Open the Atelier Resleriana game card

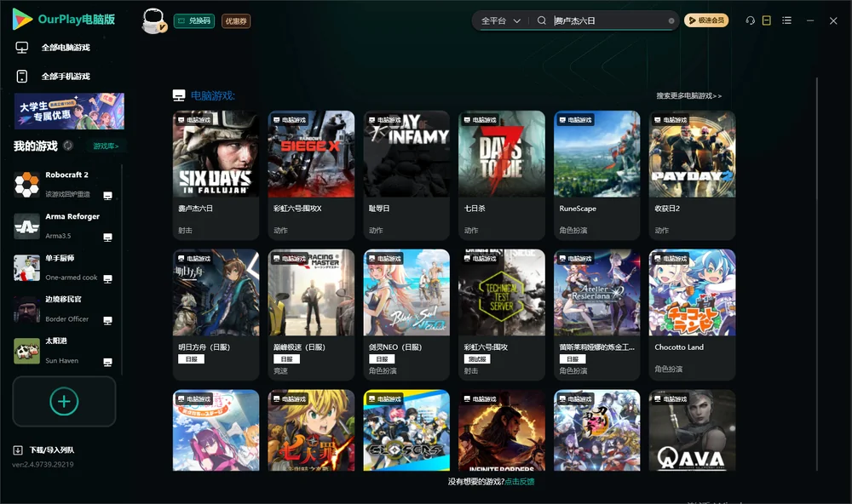coord(597,314)
